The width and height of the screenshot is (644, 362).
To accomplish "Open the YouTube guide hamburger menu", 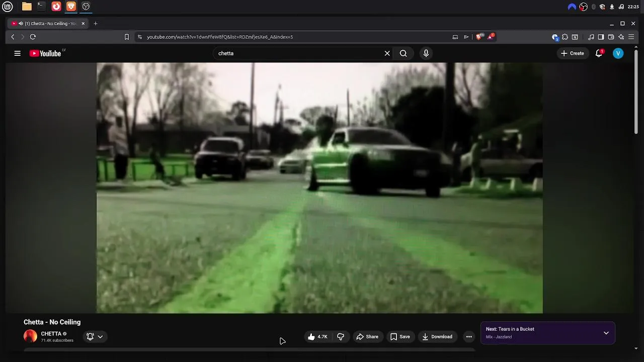I will (x=18, y=53).
